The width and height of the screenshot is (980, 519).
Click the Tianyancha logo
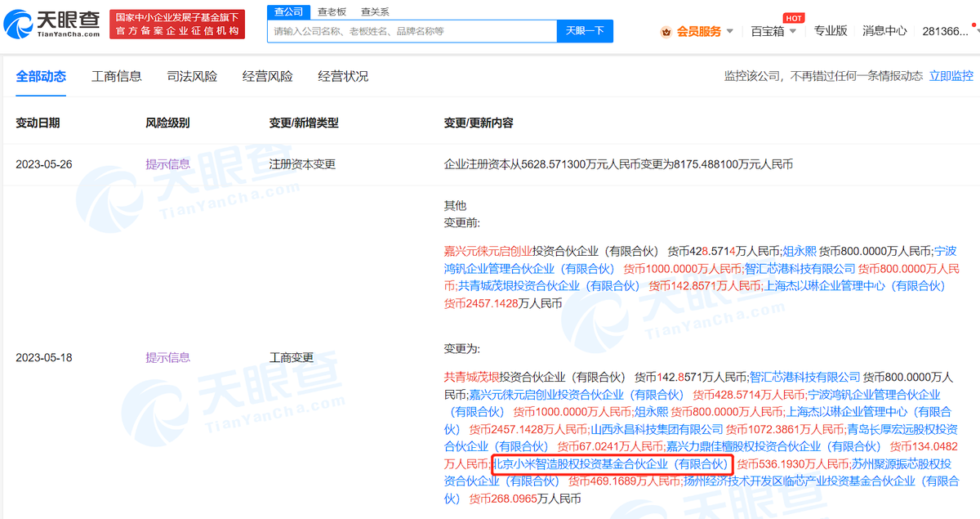coord(52,23)
